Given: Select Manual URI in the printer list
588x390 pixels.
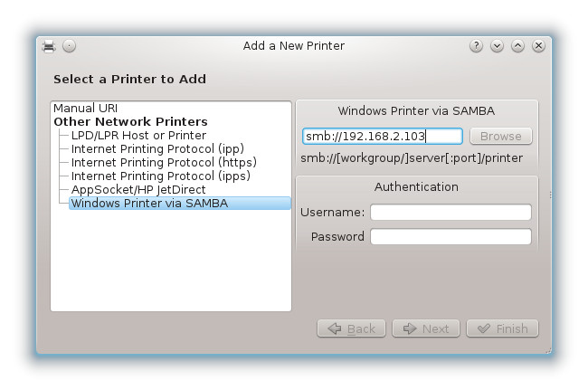Looking at the screenshot, I should [x=86, y=108].
